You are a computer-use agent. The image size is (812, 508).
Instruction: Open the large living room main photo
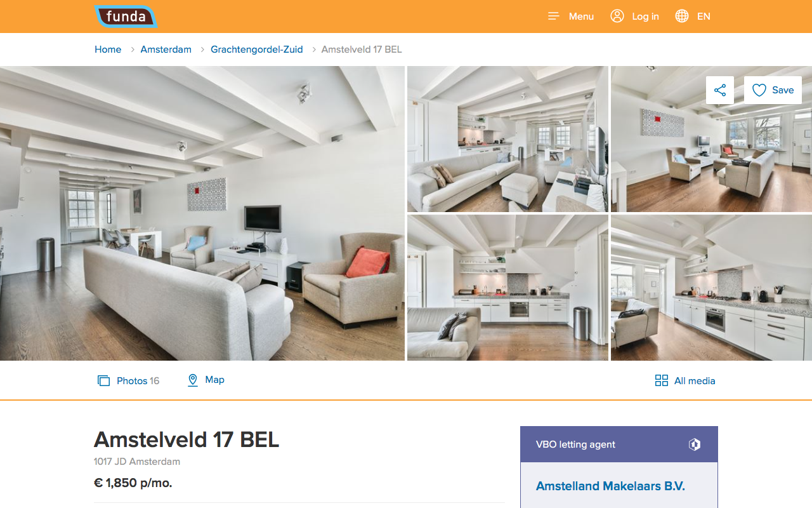202,213
